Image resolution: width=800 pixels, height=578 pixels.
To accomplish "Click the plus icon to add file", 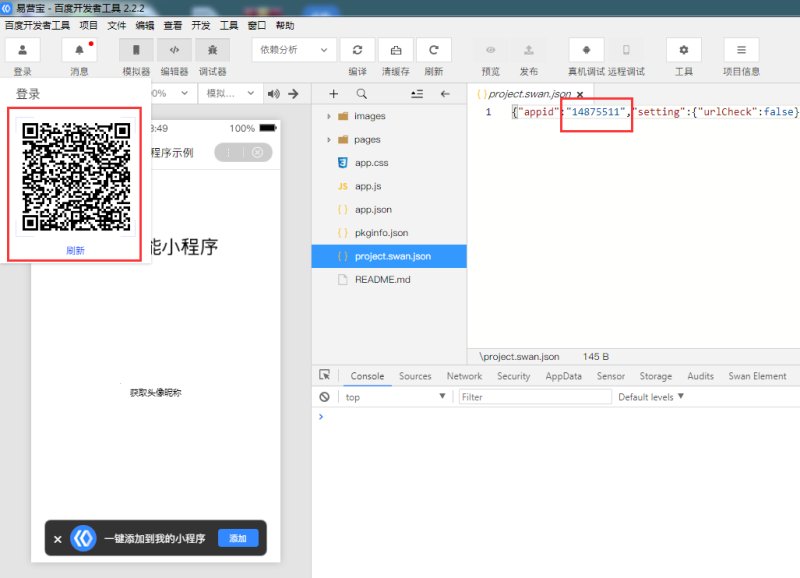I will [x=334, y=93].
